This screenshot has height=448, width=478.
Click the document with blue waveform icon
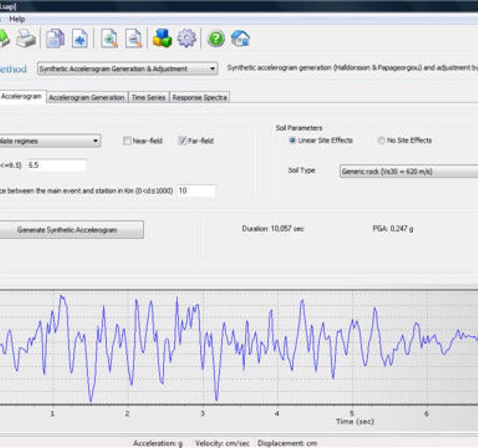click(80, 38)
